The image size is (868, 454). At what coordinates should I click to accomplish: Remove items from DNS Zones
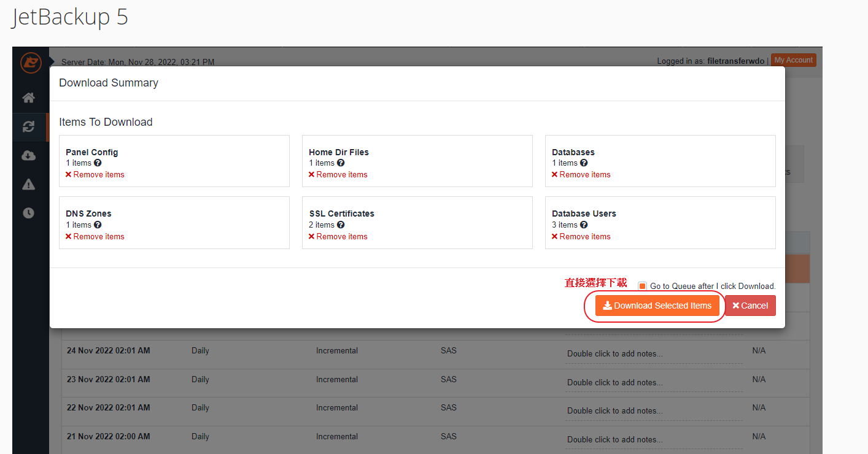pos(95,237)
